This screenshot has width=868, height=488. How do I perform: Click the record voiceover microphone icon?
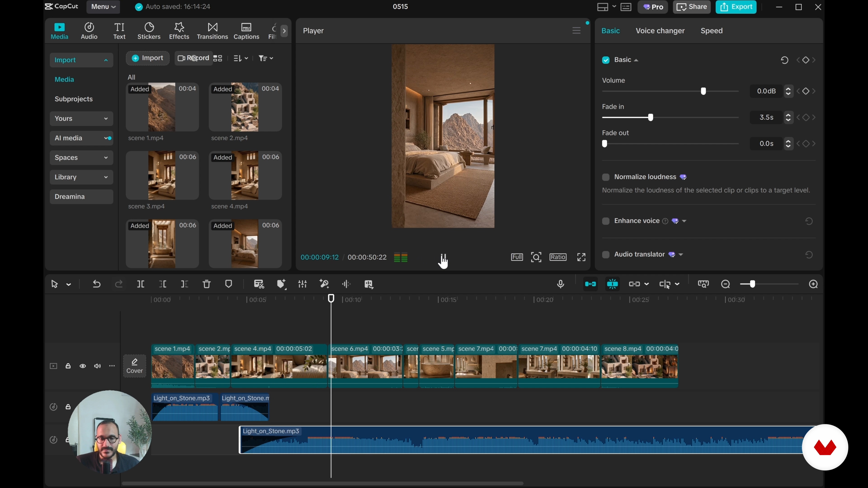pos(561,284)
